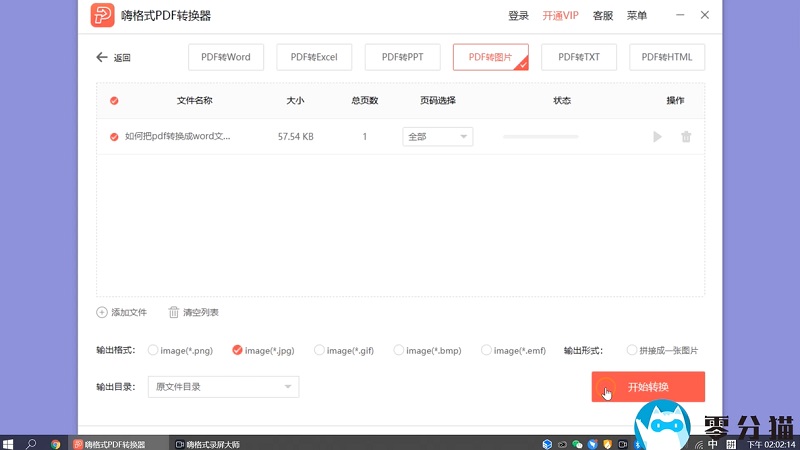This screenshot has height=450, width=800.
Task: Click 开通VIP link
Action: (560, 16)
